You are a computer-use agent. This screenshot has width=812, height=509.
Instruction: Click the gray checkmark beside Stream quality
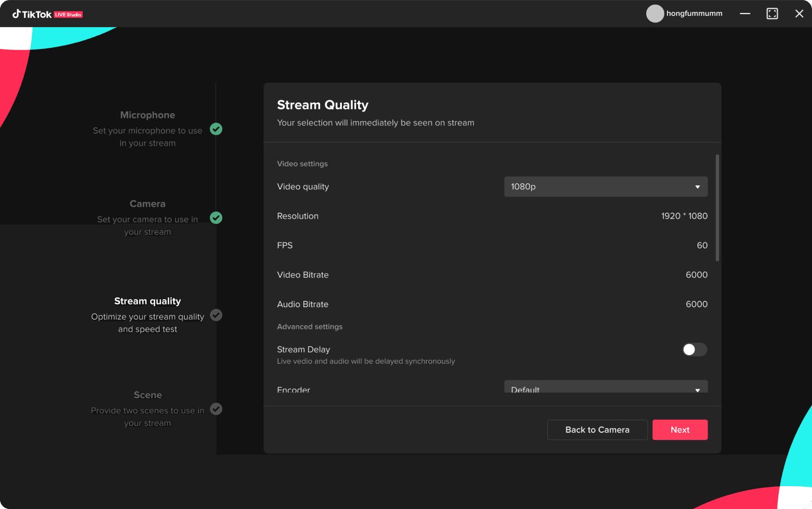(216, 315)
